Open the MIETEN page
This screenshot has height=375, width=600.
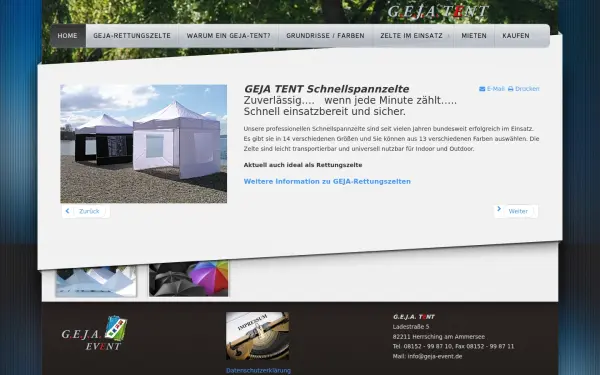point(474,36)
